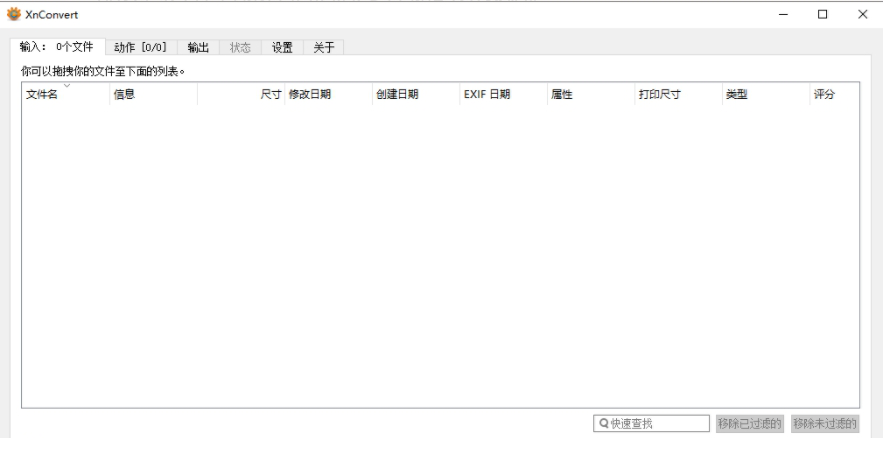Click the 移除未过滤的 button
Viewport: 883px width, 455px height.
pos(825,423)
